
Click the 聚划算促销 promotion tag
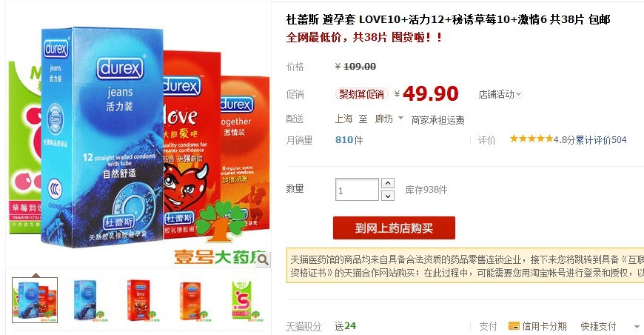(x=361, y=94)
